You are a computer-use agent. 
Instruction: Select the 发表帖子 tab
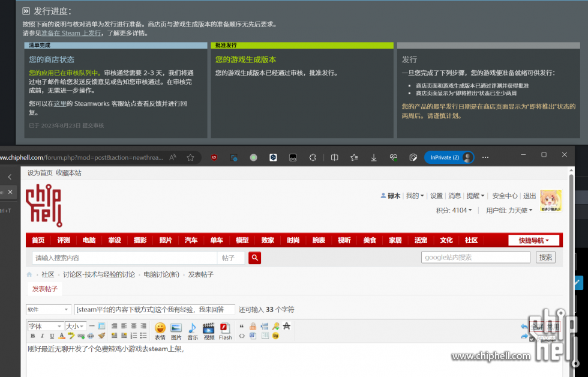click(44, 289)
